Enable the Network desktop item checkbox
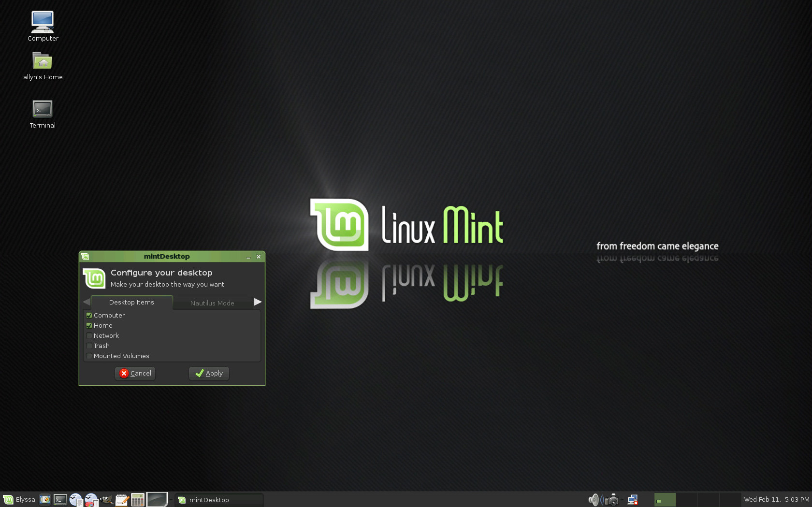The image size is (812, 507). [89, 335]
